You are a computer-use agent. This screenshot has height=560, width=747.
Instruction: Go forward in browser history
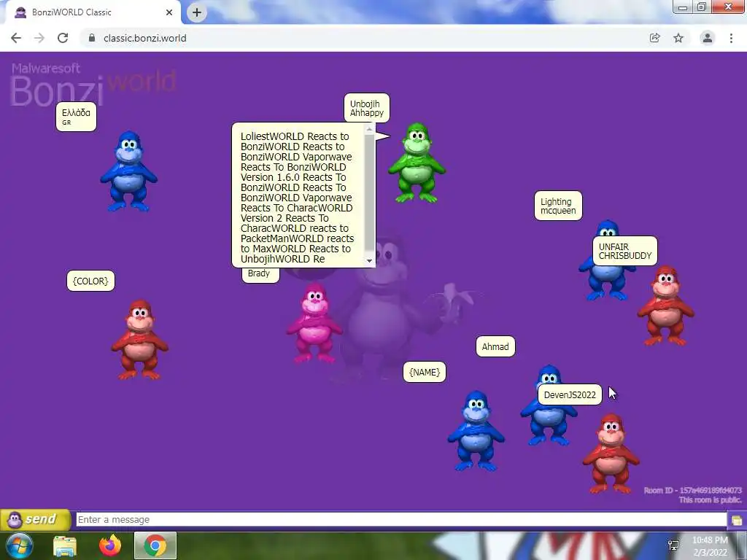39,38
